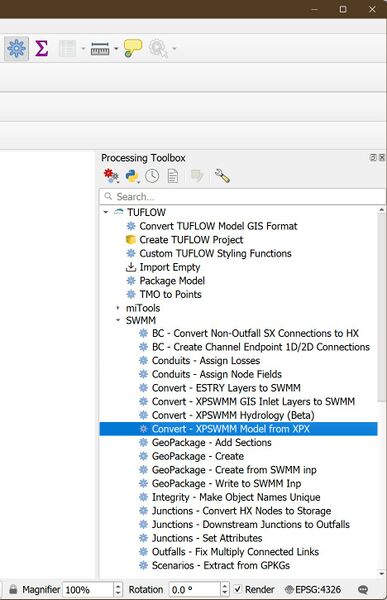Open the Models menu red gears icon
This screenshot has height=600, width=387.
[111, 176]
